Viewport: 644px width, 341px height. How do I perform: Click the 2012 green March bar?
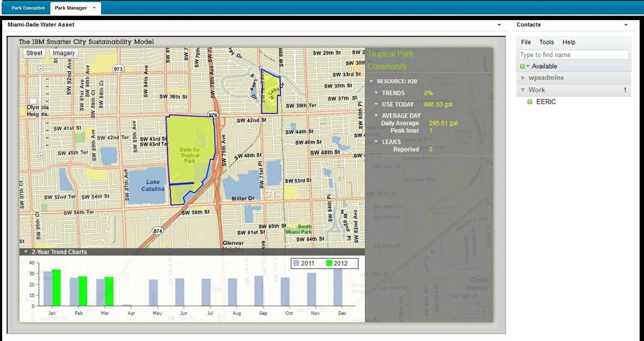[x=109, y=292]
